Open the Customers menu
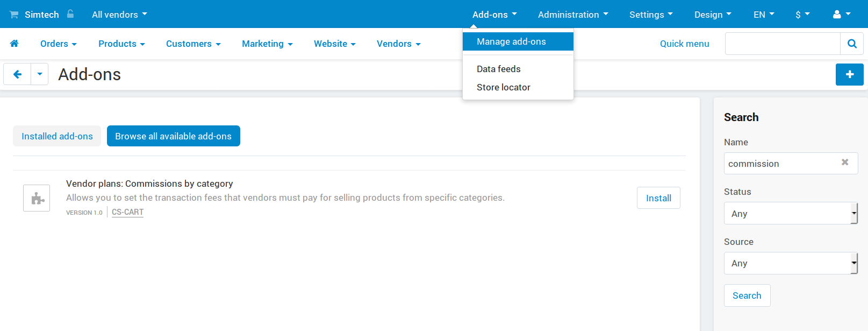This screenshot has width=868, height=331. 193,44
